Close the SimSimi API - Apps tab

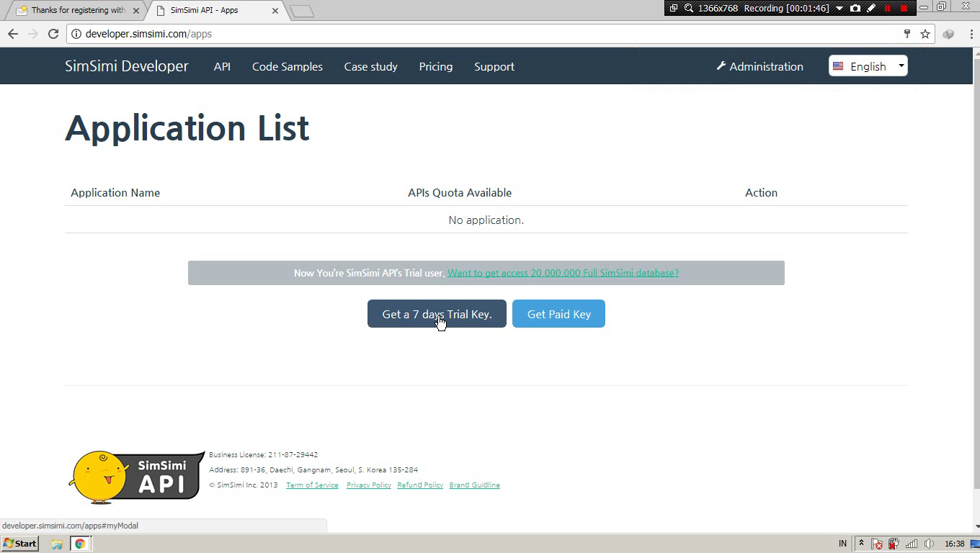pyautogui.click(x=275, y=11)
